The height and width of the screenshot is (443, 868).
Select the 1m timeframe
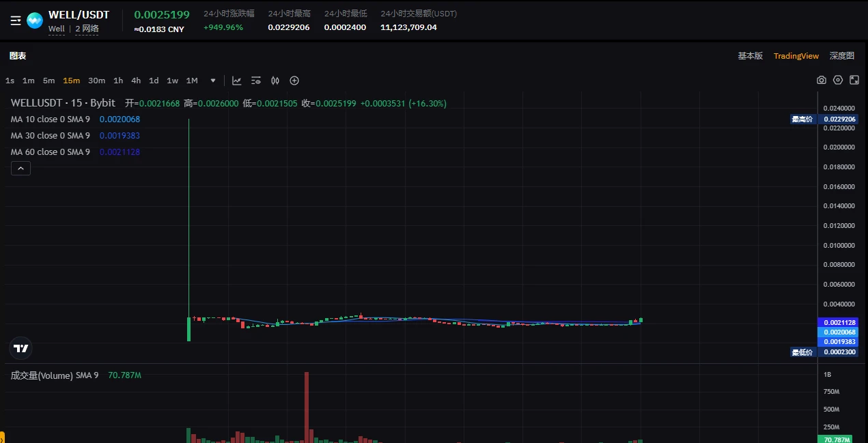pos(28,81)
